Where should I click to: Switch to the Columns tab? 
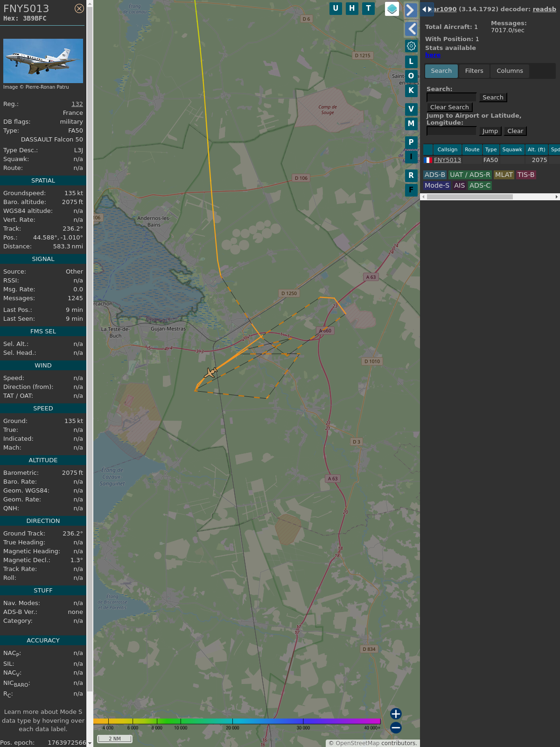(510, 71)
